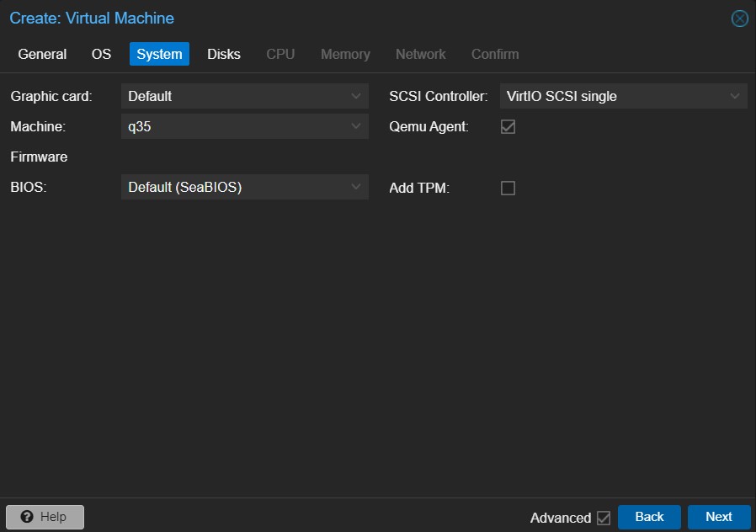This screenshot has width=756, height=532.
Task: Expand the BIOS firmware dropdown
Action: pos(356,187)
